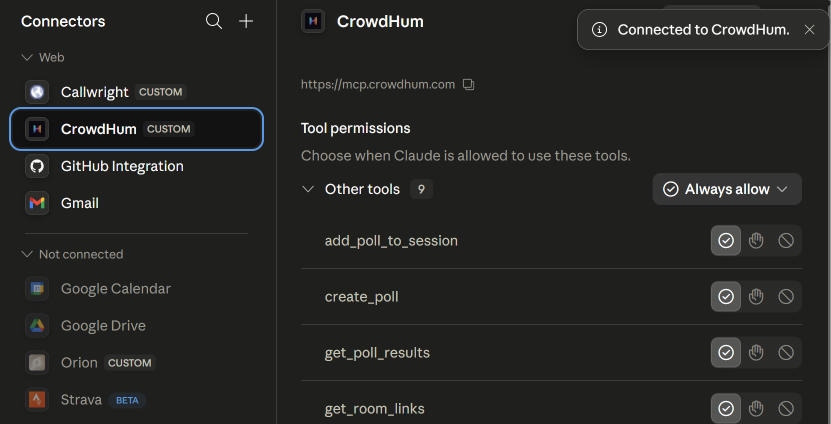
Task: Click the CrowdHum logo in the header
Action: coord(313,21)
